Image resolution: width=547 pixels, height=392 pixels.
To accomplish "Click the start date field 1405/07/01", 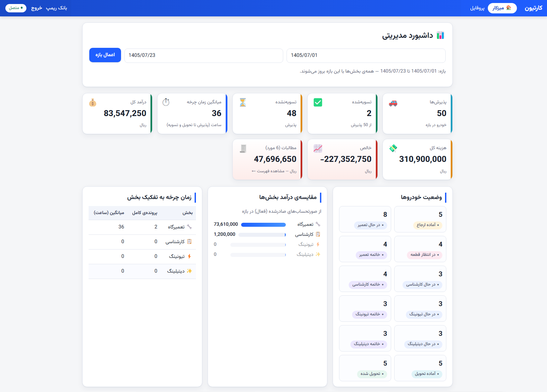I will tap(366, 56).
